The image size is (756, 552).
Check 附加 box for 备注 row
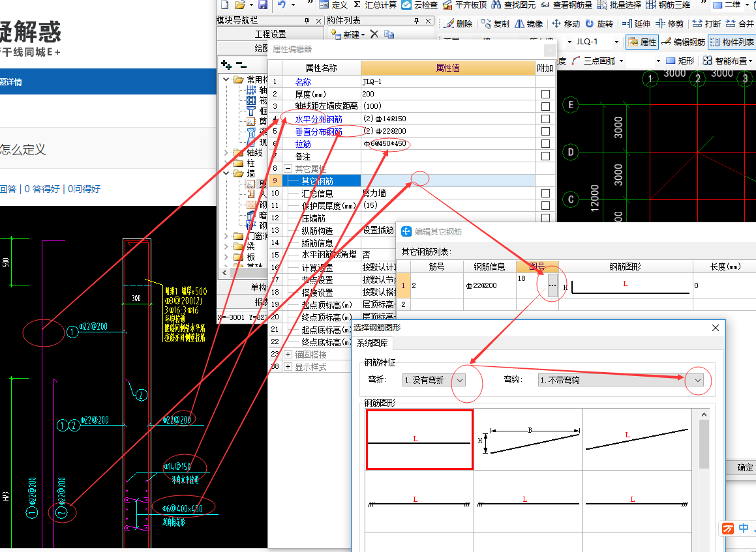(545, 156)
